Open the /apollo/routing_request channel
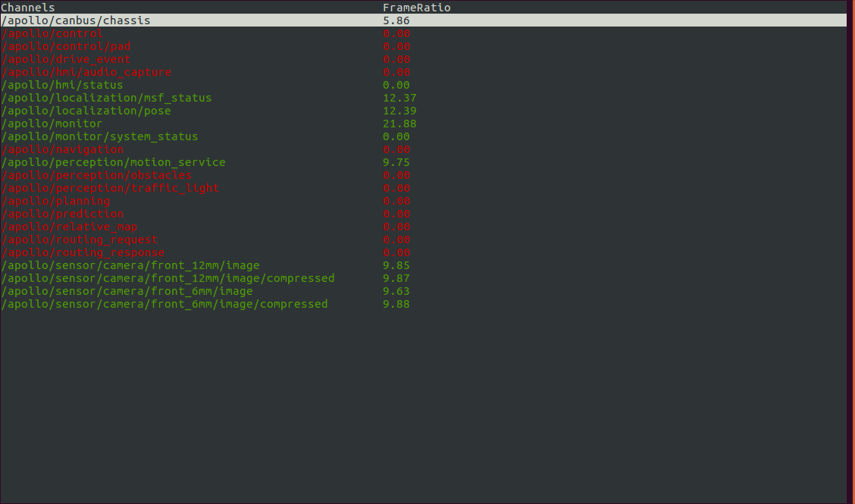Screen dimensions: 855x504 (79, 240)
